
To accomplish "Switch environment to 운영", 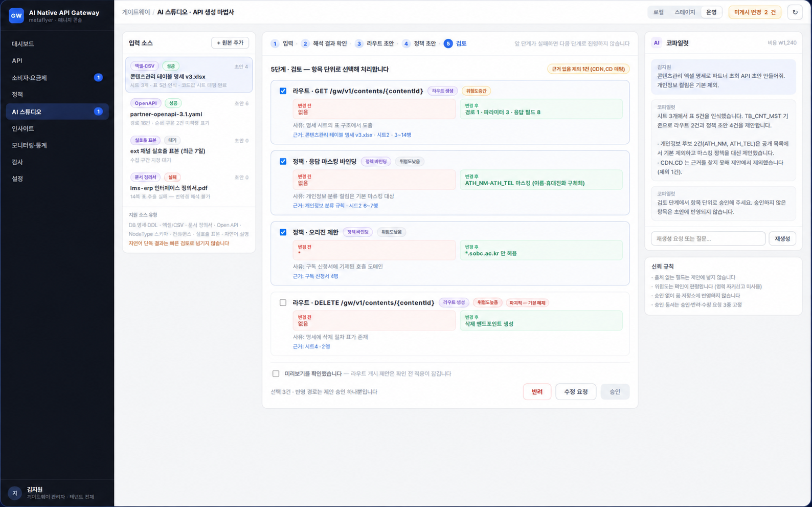I will pos(711,12).
